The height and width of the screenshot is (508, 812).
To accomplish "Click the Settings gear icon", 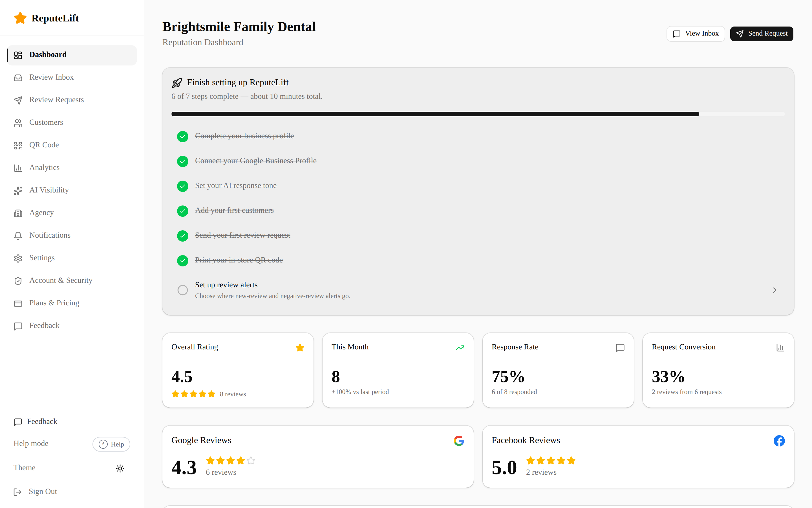I will 18,258.
